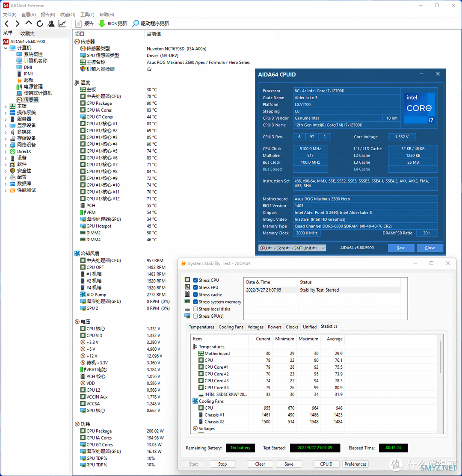Uncheck the Stress cache checkbox
The image size is (462, 476).
pyautogui.click(x=195, y=295)
